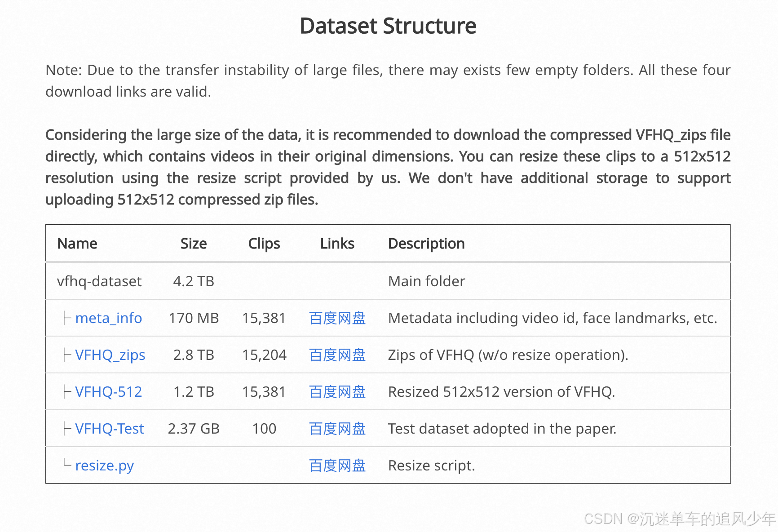Click the 百度网盘 link for VFHQ-Test

(337, 429)
